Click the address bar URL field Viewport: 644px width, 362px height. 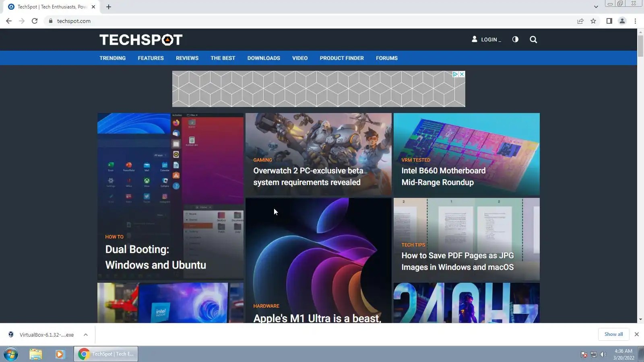pyautogui.click(x=310, y=21)
